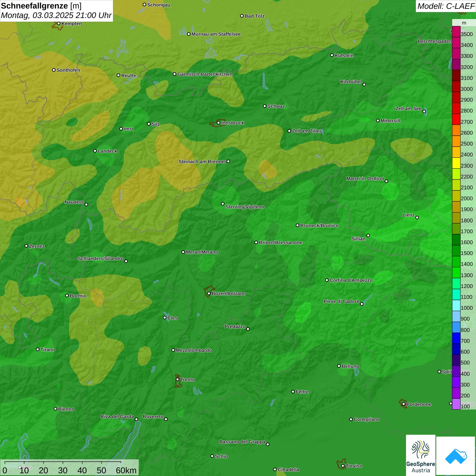Click the Schlanders/Silandro label

tap(101, 258)
